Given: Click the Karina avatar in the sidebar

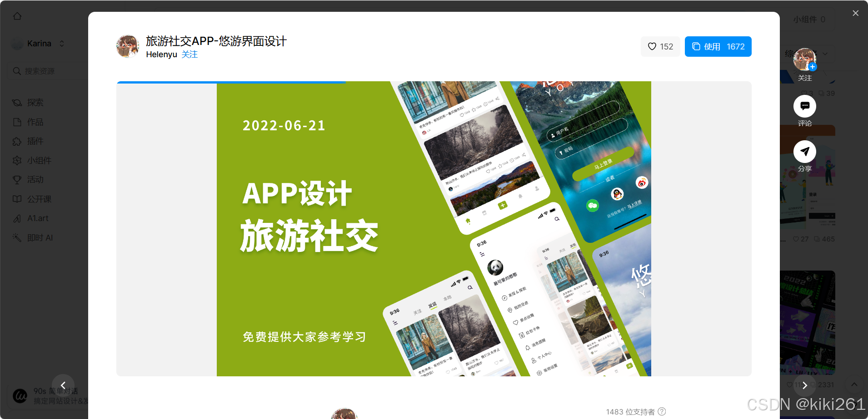Looking at the screenshot, I should [x=17, y=44].
